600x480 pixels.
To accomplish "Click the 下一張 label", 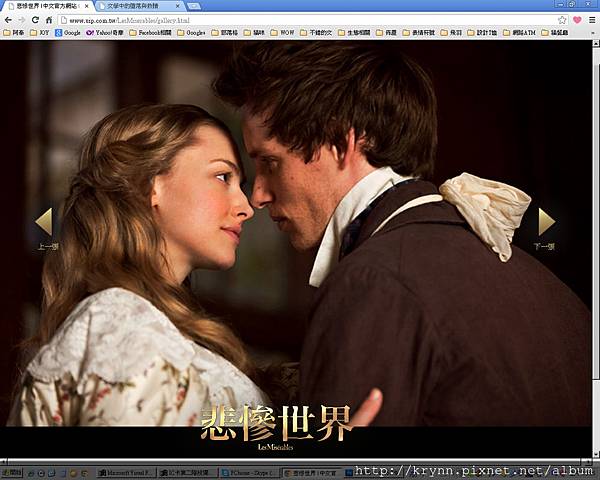I will 544,247.
